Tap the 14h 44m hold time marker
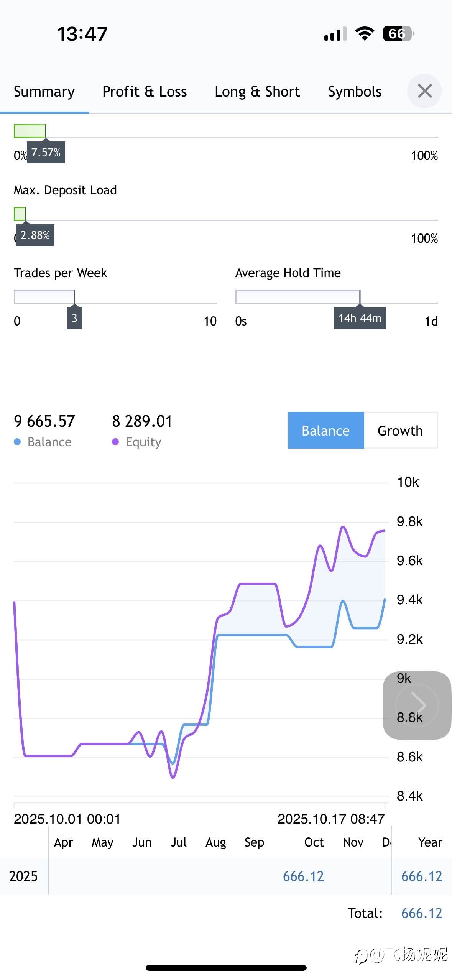The height and width of the screenshot is (980, 452). 360,318
